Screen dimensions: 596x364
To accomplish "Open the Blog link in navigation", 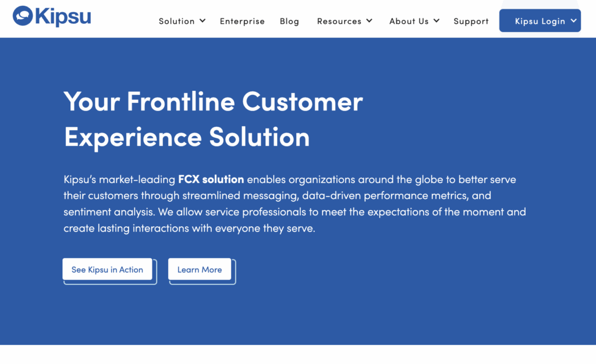I will pyautogui.click(x=289, y=21).
